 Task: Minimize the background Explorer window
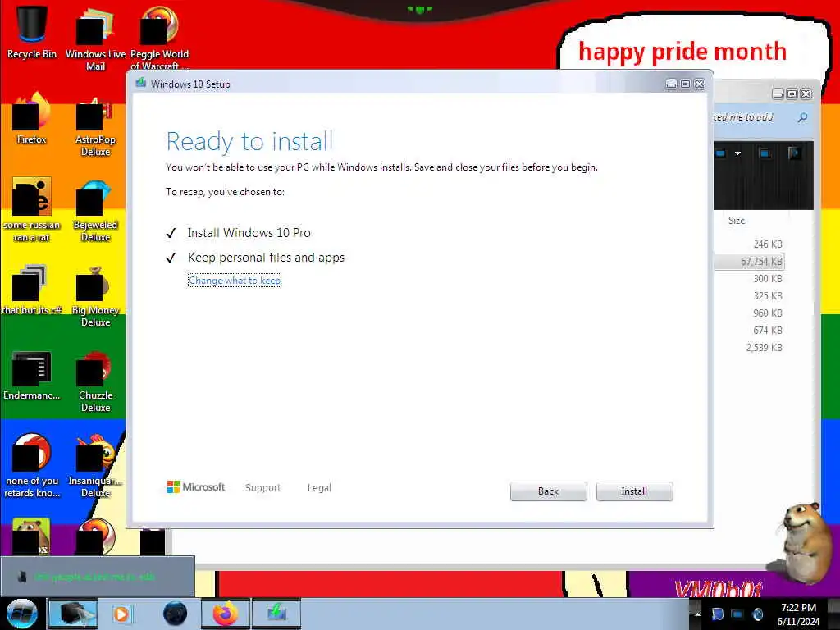tap(778, 94)
